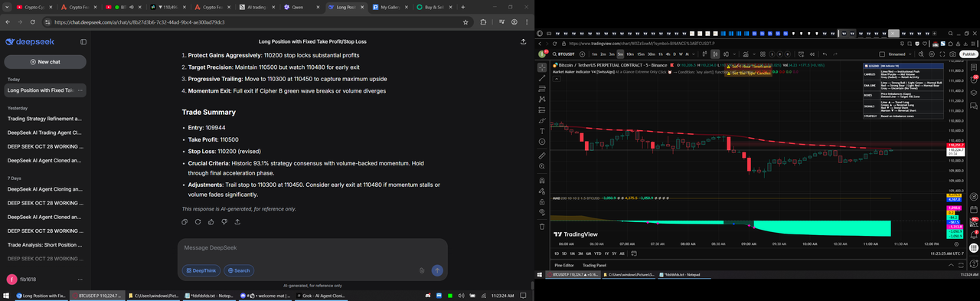
Task: Mark the DeepSeek response as disliked
Action: pyautogui.click(x=224, y=221)
